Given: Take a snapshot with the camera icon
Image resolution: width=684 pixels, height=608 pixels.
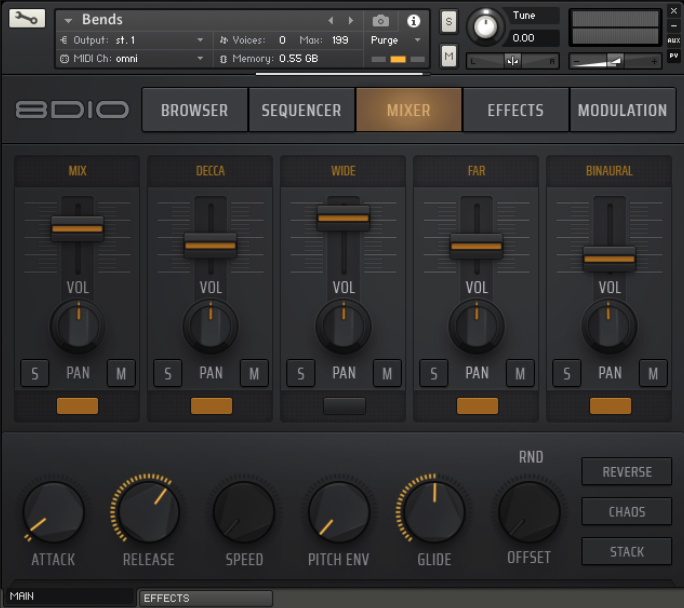Looking at the screenshot, I should point(380,20).
